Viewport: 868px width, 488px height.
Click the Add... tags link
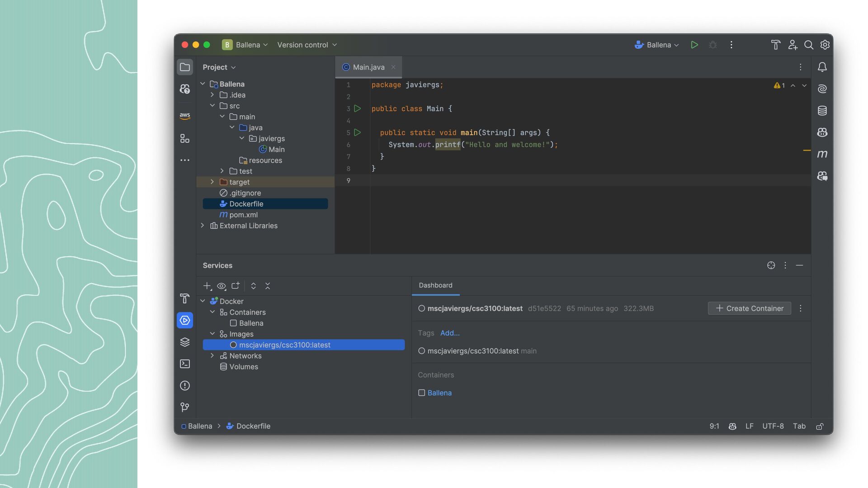click(x=450, y=333)
